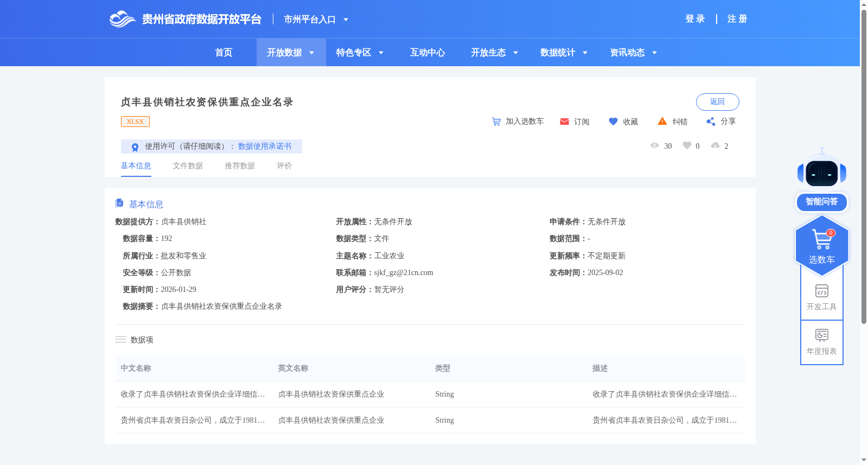This screenshot has width=868, height=465.
Task: Expand the 开放数据 menu arrow
Action: (x=311, y=53)
